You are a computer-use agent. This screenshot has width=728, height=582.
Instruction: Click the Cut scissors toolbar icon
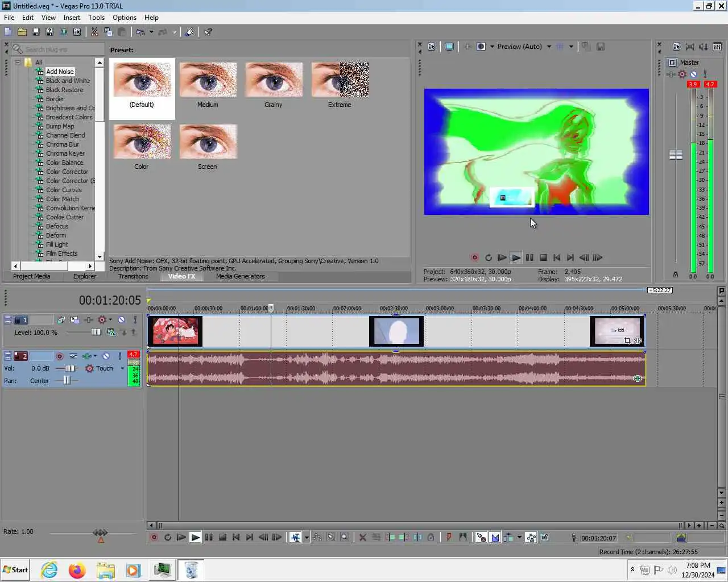pos(94,32)
